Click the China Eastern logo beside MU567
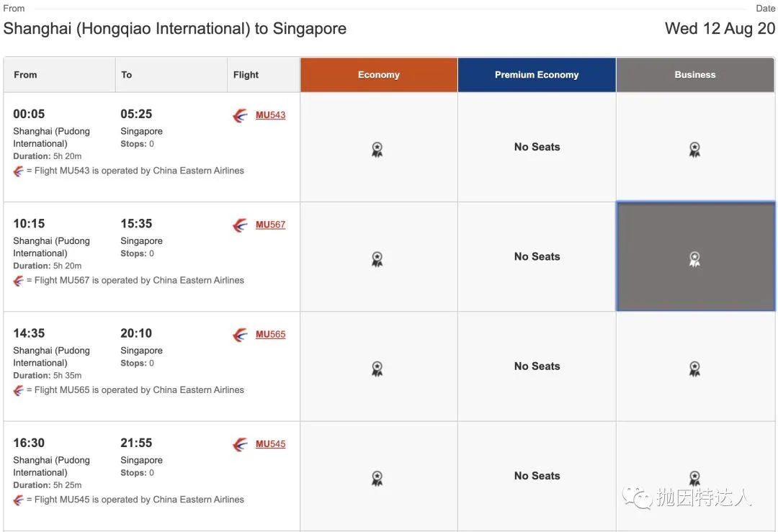 click(x=240, y=224)
